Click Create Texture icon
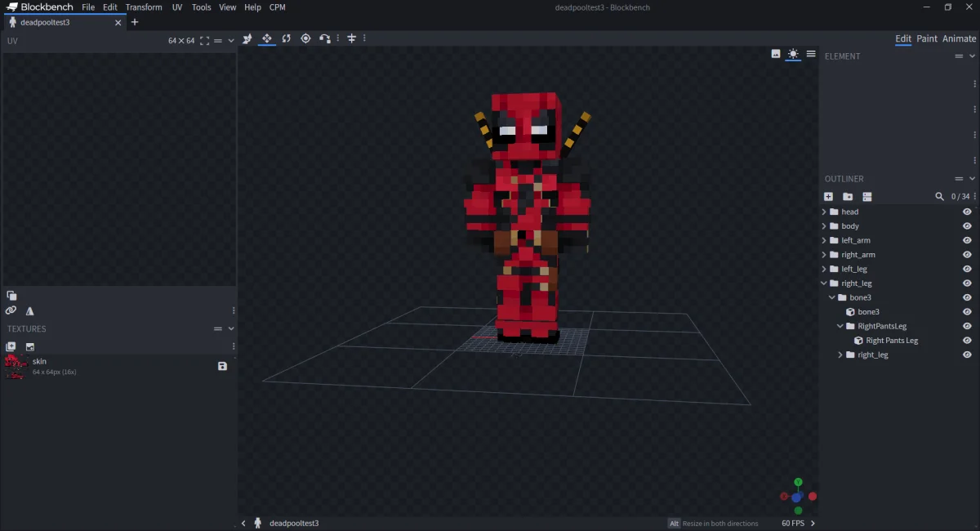Screen dimensions: 980x531 click(11, 346)
